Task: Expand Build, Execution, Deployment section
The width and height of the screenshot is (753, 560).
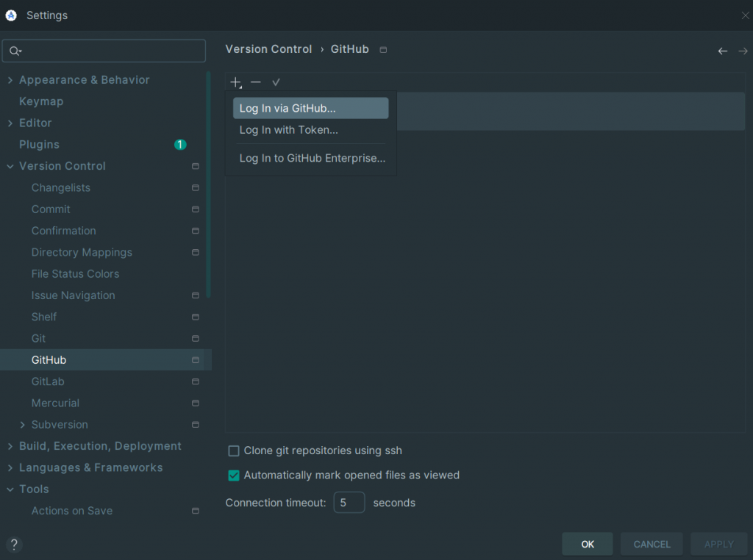Action: click(10, 446)
